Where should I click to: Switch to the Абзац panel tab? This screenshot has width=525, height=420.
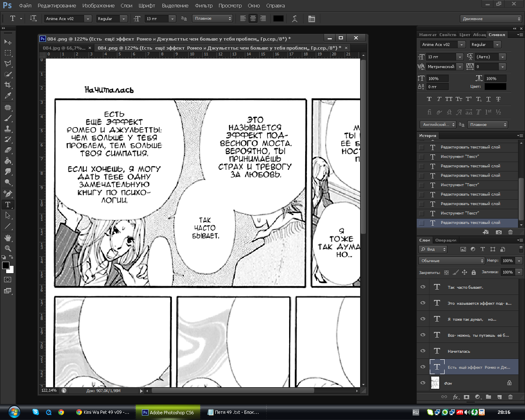click(479, 35)
